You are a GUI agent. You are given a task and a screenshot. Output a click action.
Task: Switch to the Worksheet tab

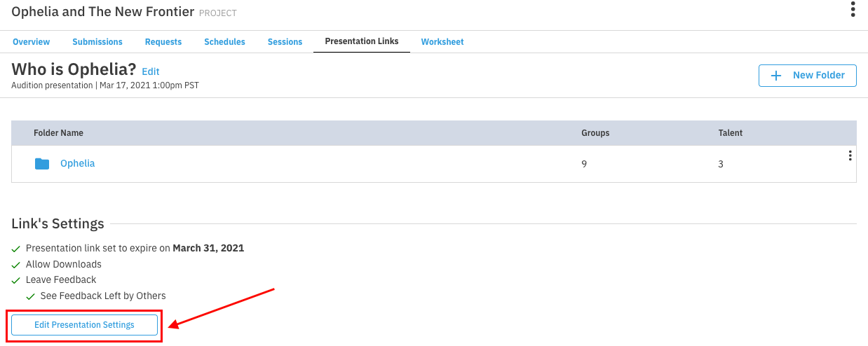pos(442,42)
